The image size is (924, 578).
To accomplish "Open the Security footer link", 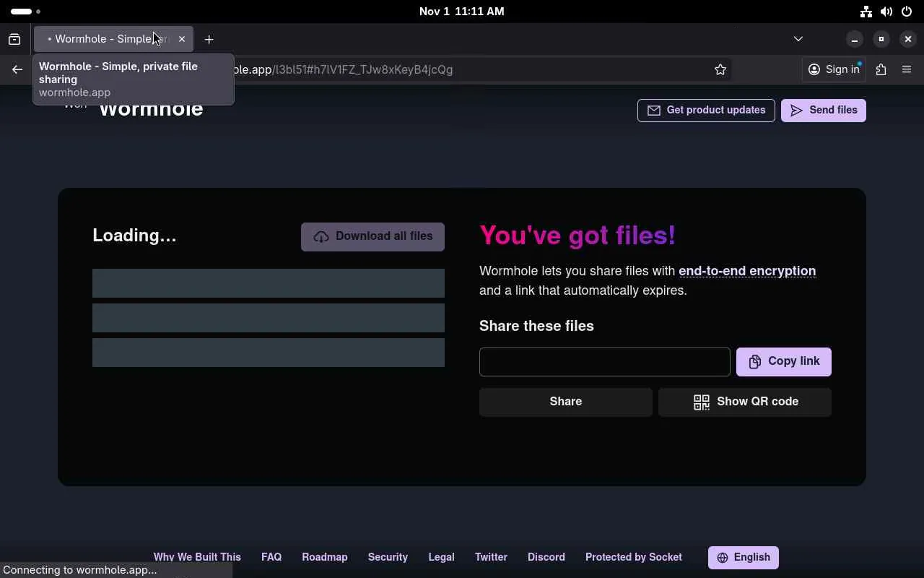I will [388, 557].
